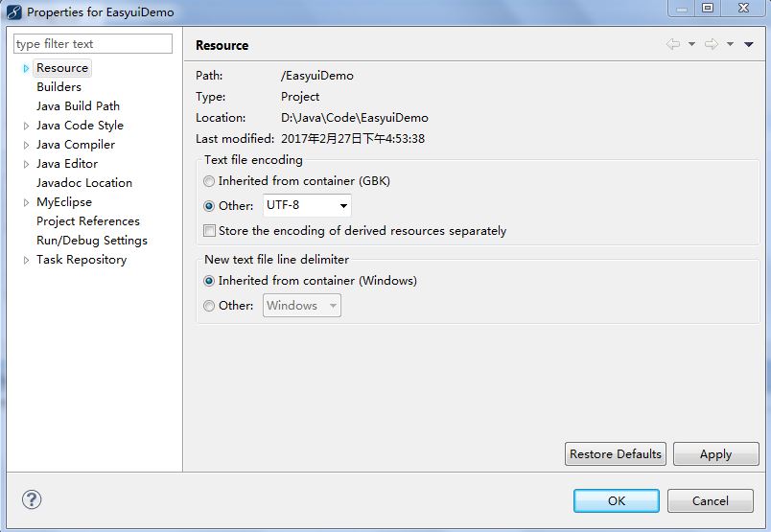Enable storing encoding of derived resources separately
The height and width of the screenshot is (532, 771).
pyautogui.click(x=210, y=230)
